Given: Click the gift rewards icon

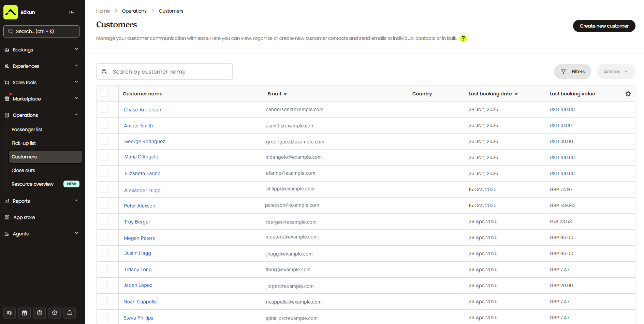Looking at the screenshot, I should pos(24,313).
